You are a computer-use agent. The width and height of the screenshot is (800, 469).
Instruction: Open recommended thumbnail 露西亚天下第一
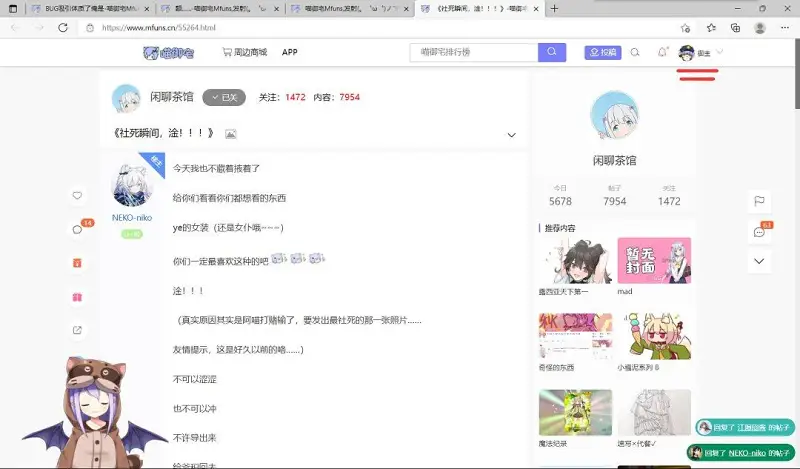[575, 260]
